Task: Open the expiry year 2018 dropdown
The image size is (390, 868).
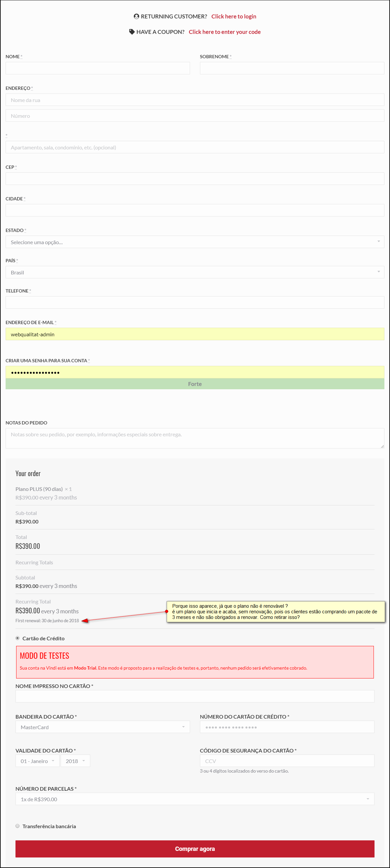Action: (75, 761)
